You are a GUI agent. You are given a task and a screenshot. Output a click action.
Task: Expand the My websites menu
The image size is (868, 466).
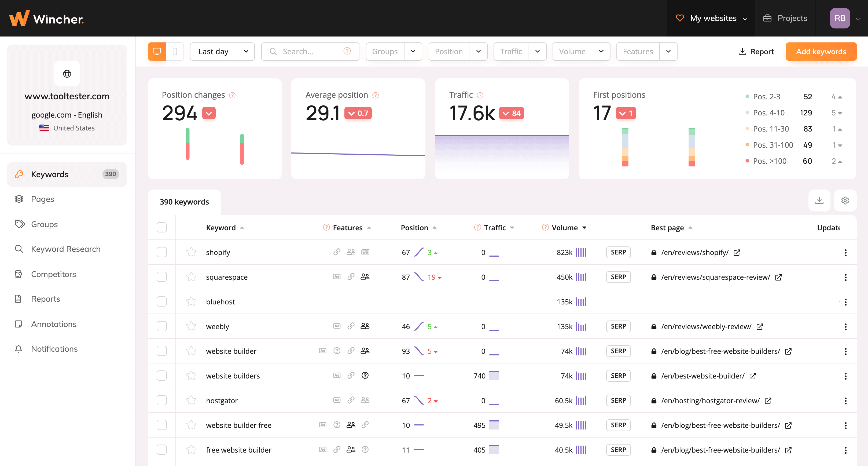(711, 18)
